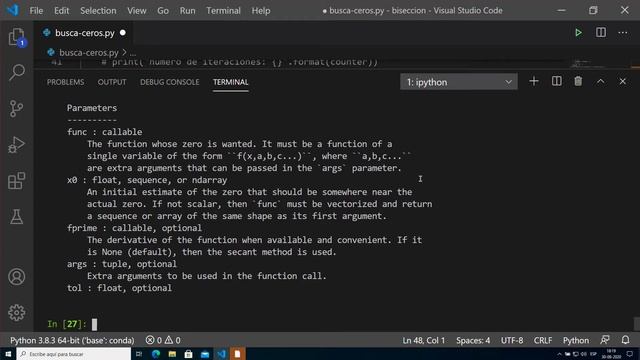This screenshot has height=360, width=640.
Task: Open the Terminal menu
Action: [x=223, y=11]
